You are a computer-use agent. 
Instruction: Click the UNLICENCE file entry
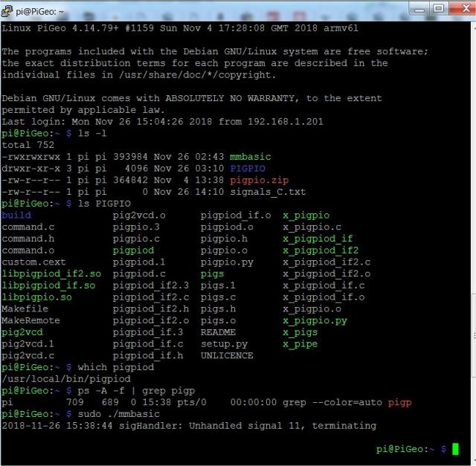point(227,355)
